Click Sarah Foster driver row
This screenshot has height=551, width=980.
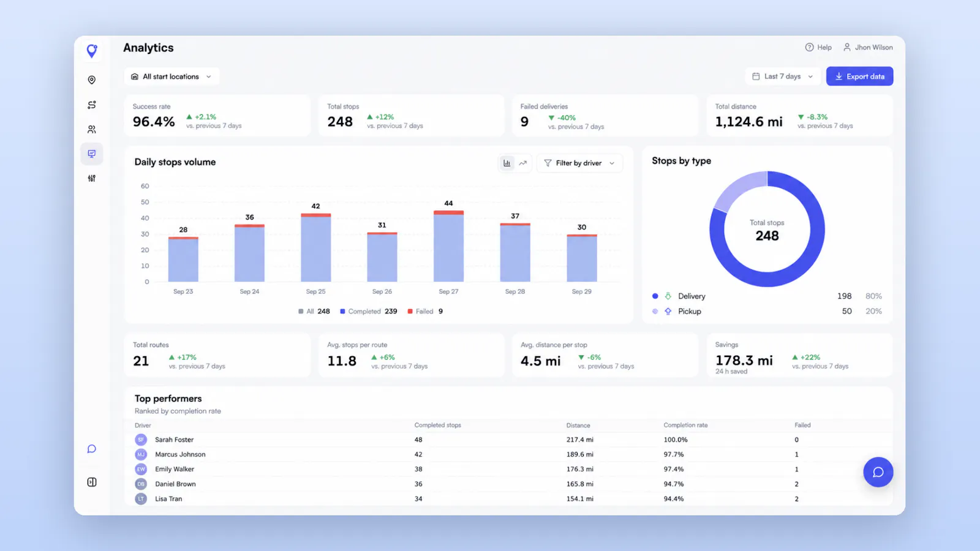click(x=508, y=440)
